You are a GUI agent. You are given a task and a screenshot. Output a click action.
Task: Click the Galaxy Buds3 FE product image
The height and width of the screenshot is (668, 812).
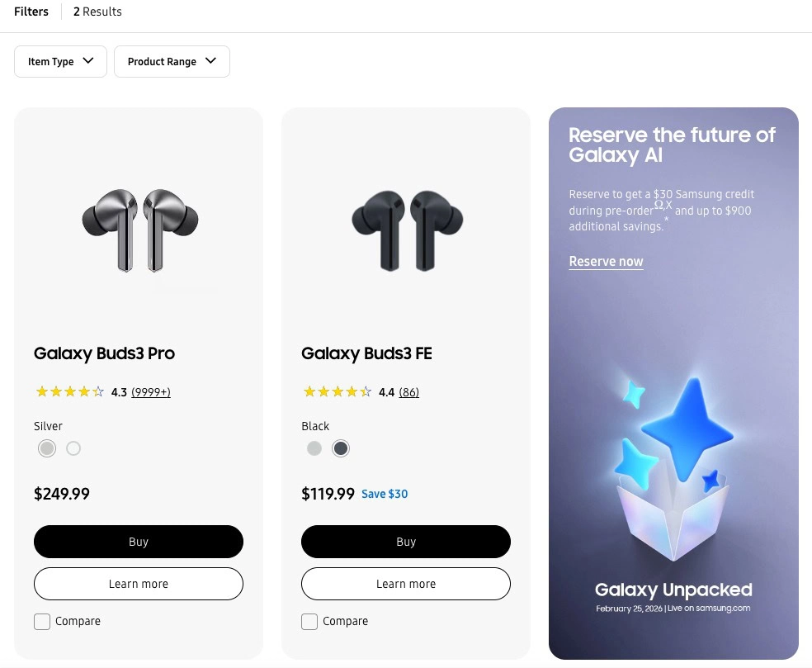click(407, 230)
